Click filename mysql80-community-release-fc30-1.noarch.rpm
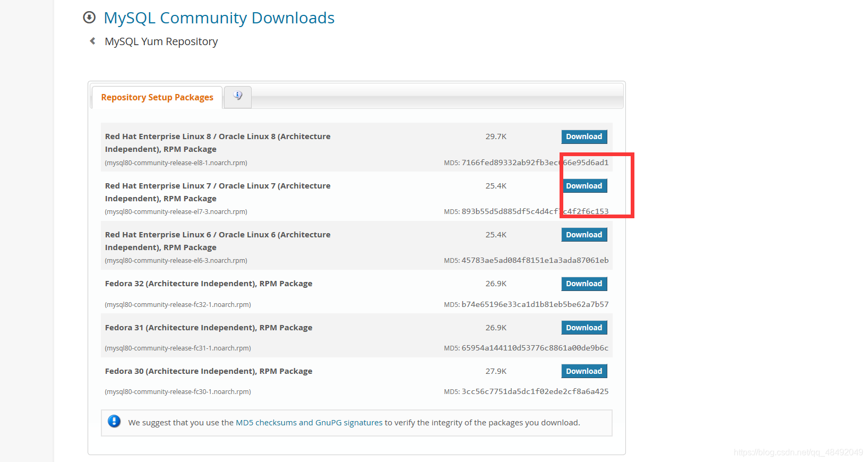The image size is (868, 462). pos(178,392)
